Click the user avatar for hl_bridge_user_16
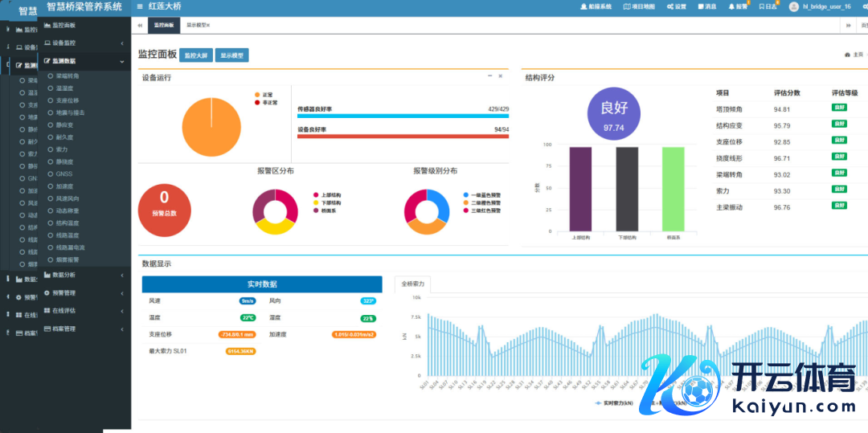868x433 pixels. (x=794, y=6)
